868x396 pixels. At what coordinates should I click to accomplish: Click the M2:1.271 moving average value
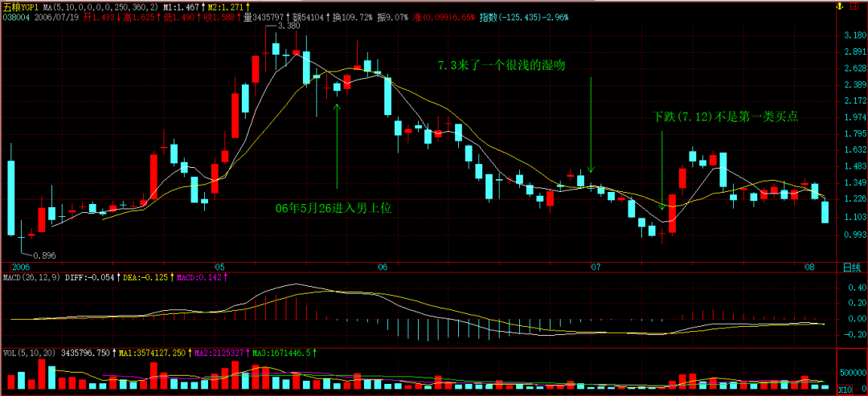pyautogui.click(x=227, y=6)
